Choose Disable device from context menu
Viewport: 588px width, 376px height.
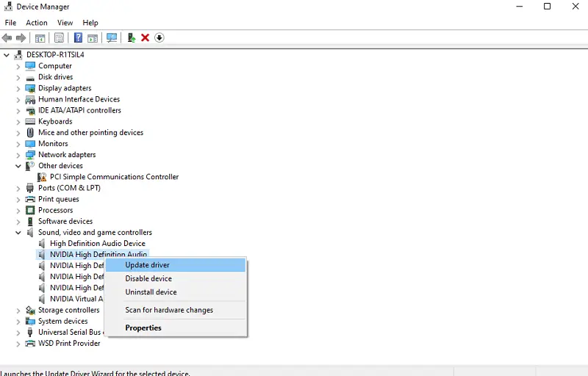coord(176,278)
